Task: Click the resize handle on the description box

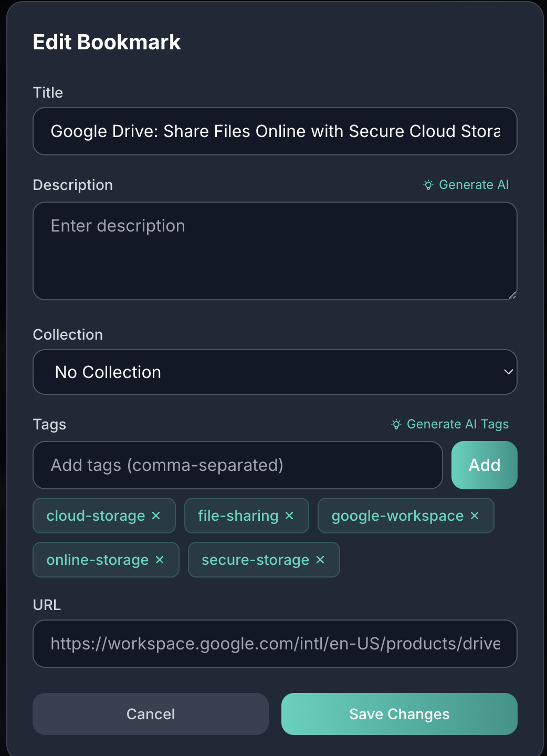Action: (x=512, y=295)
